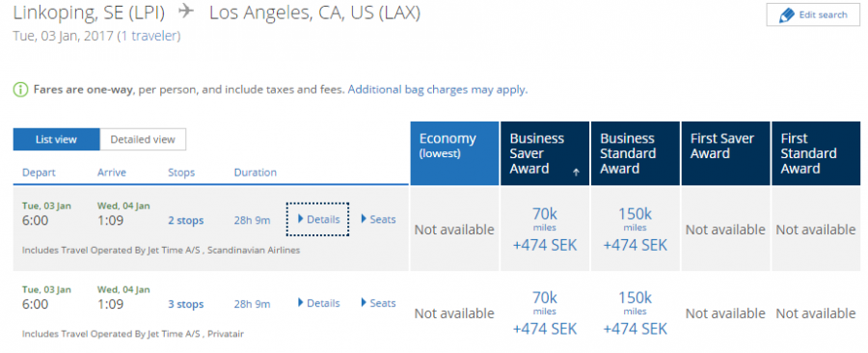Click sort arrow in Business Saver Award header
This screenshot has height=353, width=868.
click(x=577, y=173)
